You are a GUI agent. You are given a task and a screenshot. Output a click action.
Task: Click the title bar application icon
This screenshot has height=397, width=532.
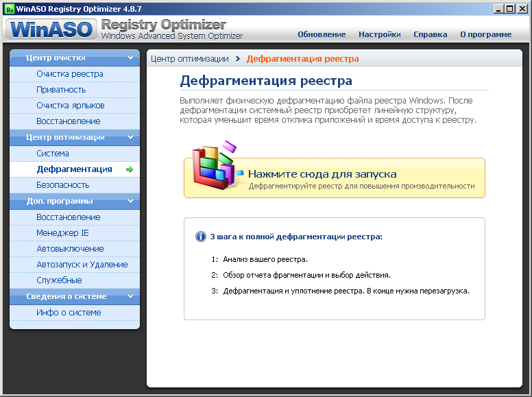[9, 8]
